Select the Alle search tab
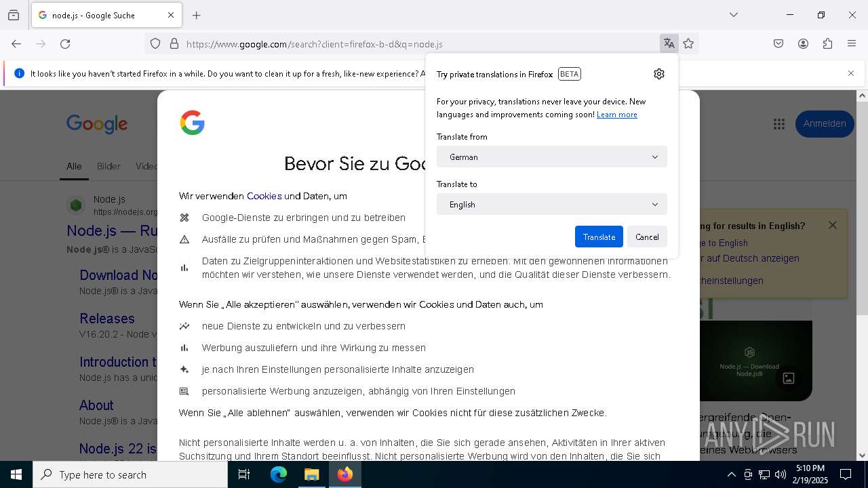Viewport: 868px width, 488px height. pos(74,166)
